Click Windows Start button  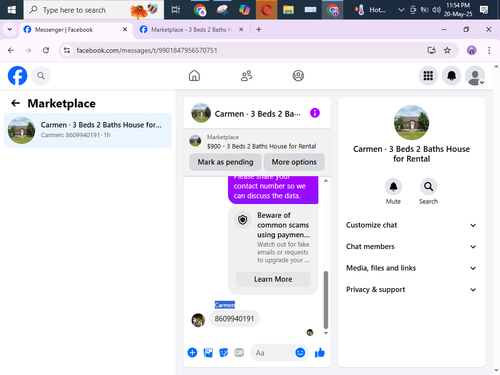coord(12,10)
